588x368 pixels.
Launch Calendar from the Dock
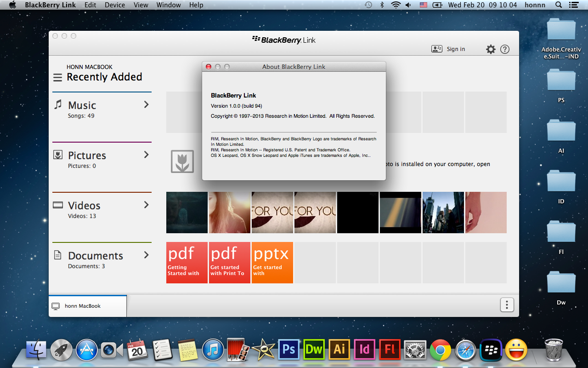[x=137, y=351]
